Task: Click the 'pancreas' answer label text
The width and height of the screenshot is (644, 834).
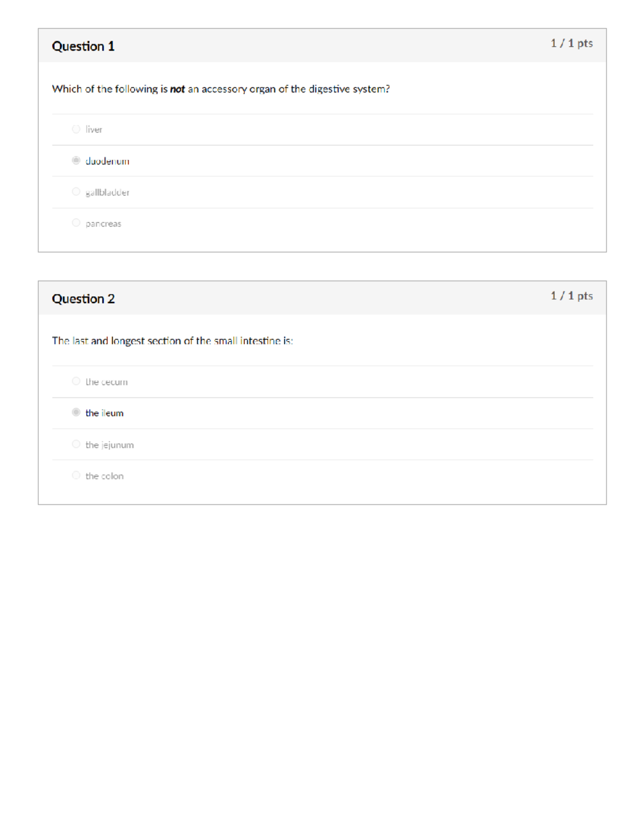Action: (x=104, y=223)
